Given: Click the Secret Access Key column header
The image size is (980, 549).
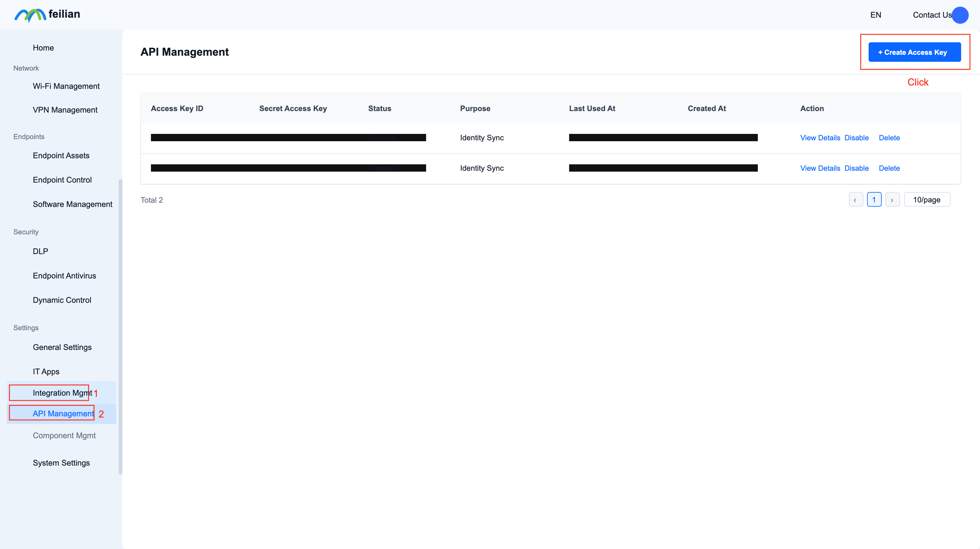Looking at the screenshot, I should 293,108.
